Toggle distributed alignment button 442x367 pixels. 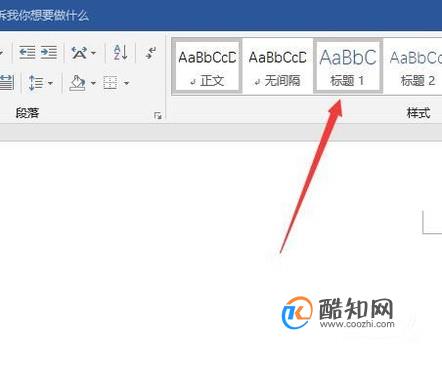tap(6, 82)
